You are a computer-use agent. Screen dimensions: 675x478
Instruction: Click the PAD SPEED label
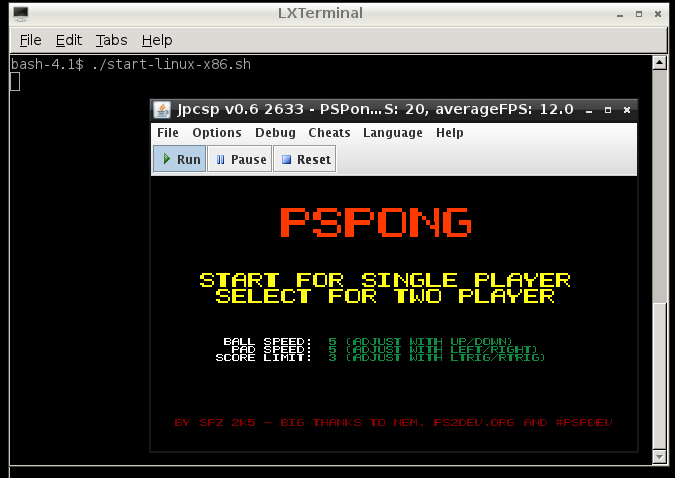point(271,349)
